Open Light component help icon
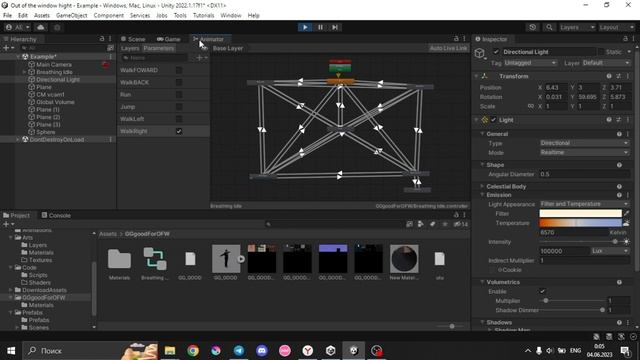 point(609,120)
